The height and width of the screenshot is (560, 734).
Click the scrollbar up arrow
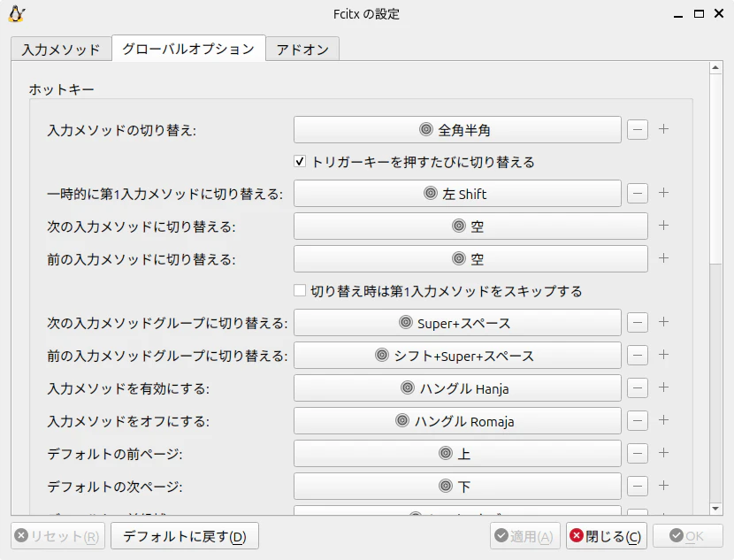click(x=715, y=68)
